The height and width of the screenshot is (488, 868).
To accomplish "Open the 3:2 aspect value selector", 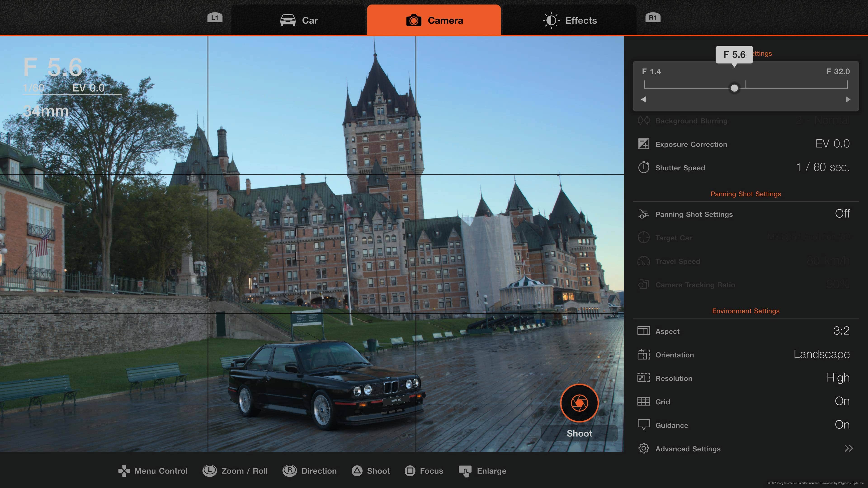I will [841, 331].
